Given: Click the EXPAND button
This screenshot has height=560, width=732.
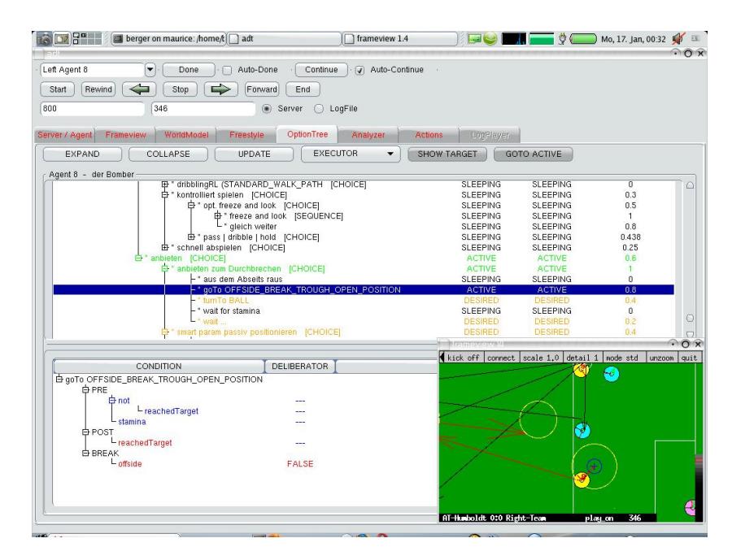Looking at the screenshot, I should [82, 154].
